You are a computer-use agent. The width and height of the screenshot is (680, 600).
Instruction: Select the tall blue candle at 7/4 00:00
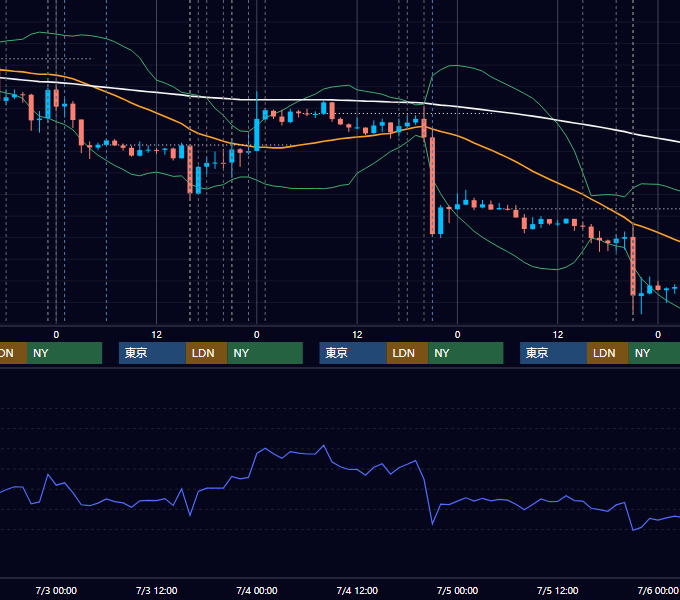[x=257, y=135]
